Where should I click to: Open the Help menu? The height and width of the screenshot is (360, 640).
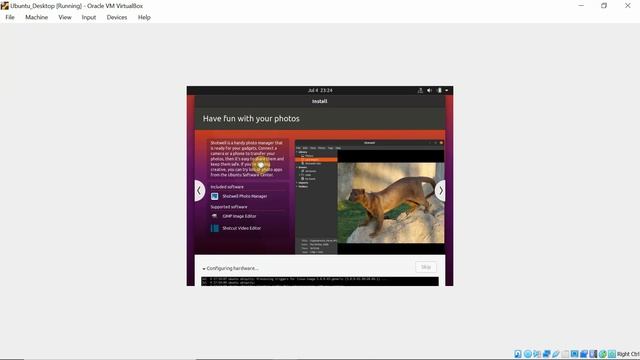pyautogui.click(x=144, y=17)
